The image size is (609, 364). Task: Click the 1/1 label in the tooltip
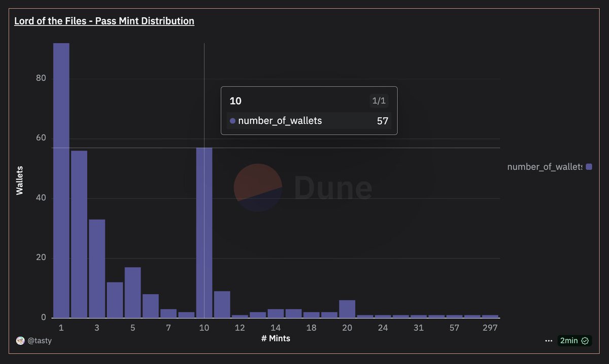point(379,100)
